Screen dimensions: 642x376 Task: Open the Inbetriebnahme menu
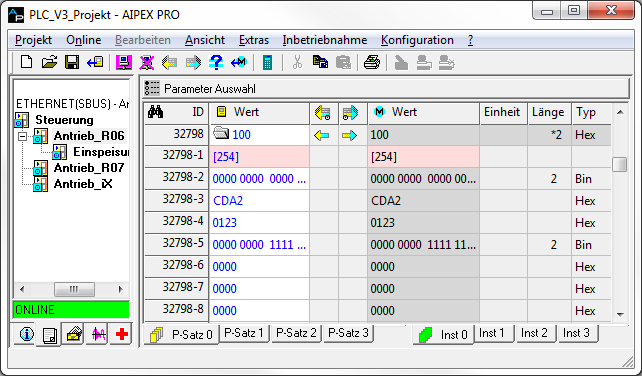(325, 40)
